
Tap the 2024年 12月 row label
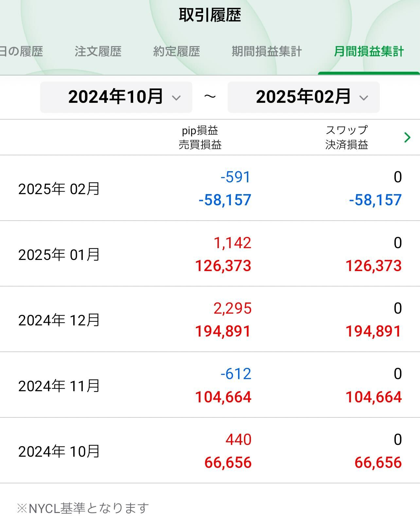[59, 320]
